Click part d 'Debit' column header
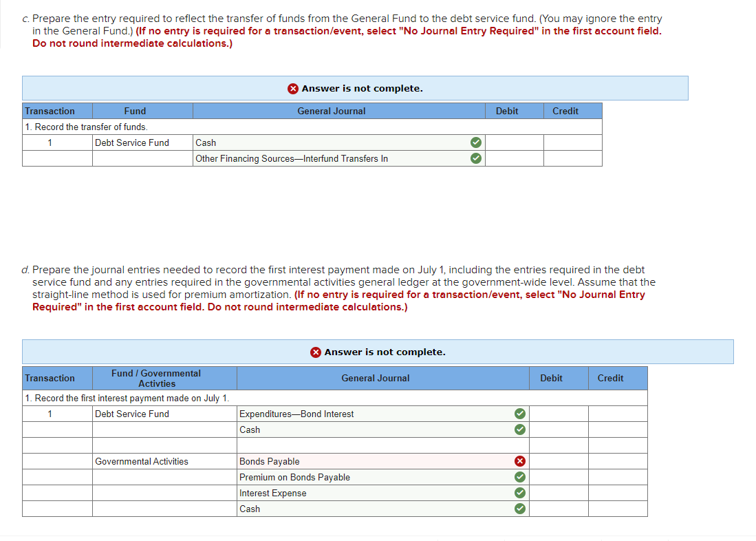 pyautogui.click(x=559, y=379)
